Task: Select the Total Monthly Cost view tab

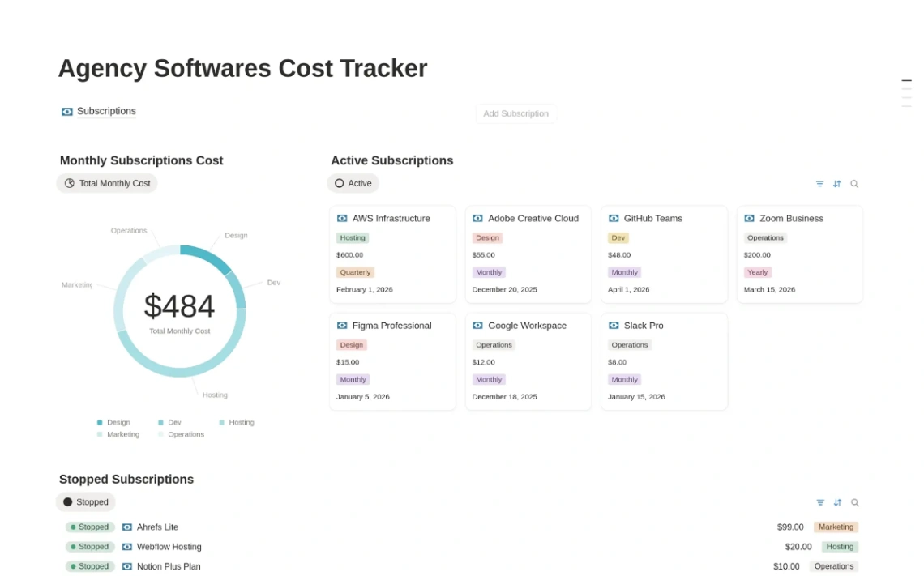Action: [x=107, y=183]
